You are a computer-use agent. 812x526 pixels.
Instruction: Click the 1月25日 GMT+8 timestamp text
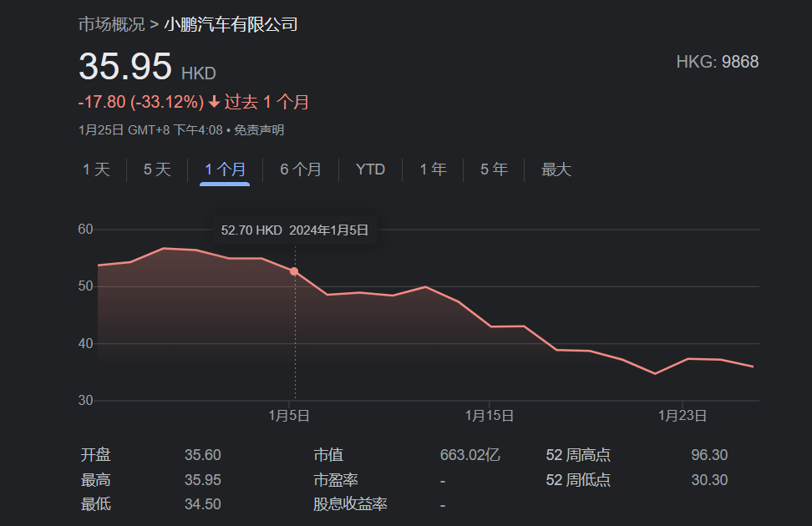(150, 130)
